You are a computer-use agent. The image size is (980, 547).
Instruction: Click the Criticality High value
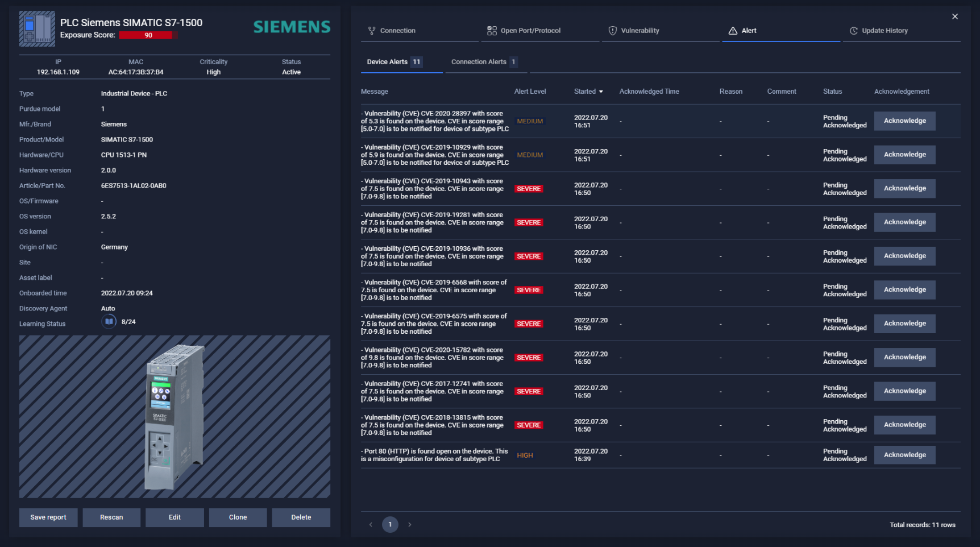[x=214, y=72]
